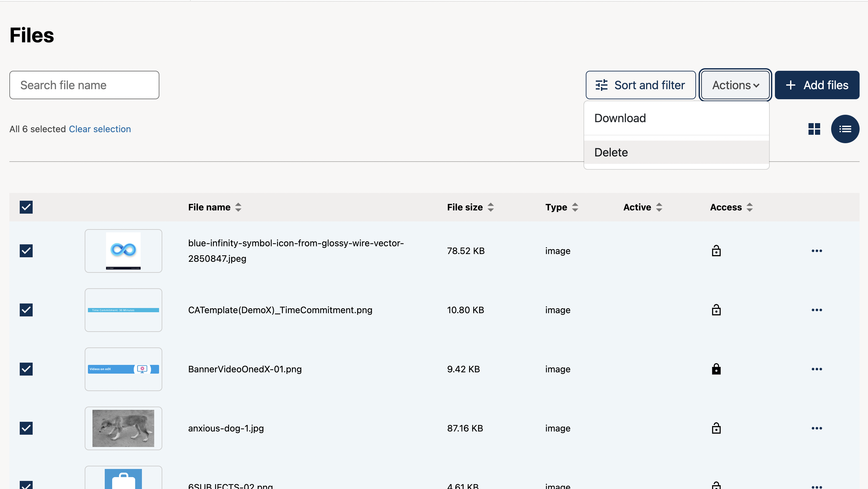This screenshot has height=489, width=868.
Task: Switch to grid card view icon
Action: [814, 129]
